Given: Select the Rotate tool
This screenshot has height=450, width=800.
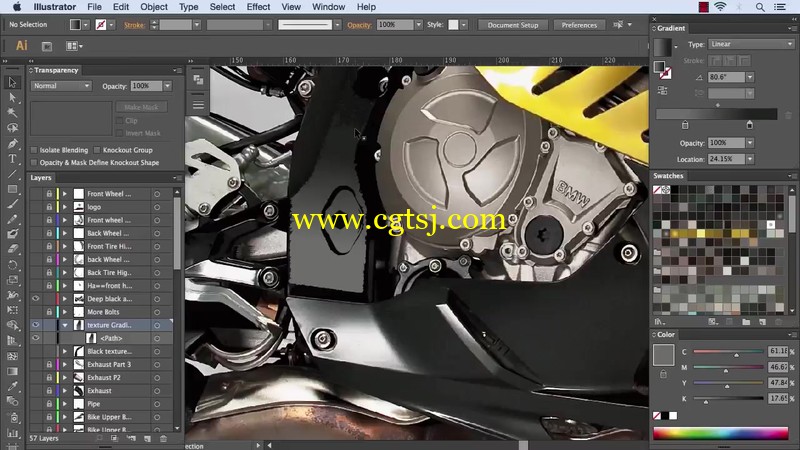Looking at the screenshot, I should point(12,264).
